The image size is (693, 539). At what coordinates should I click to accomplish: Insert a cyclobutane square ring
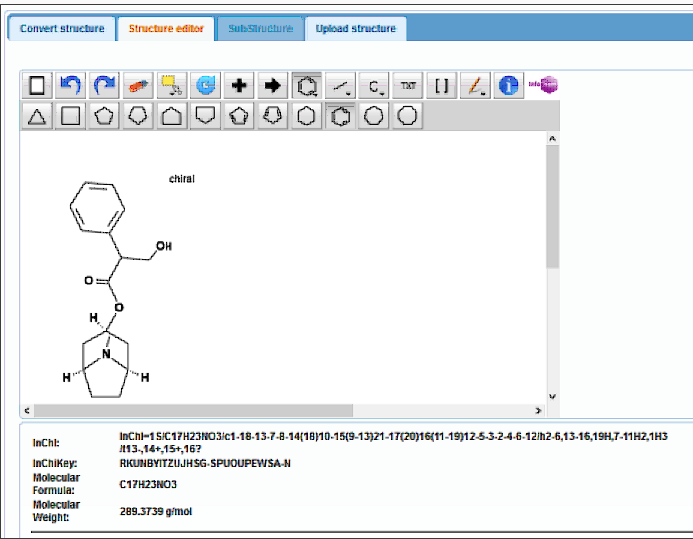pos(70,116)
